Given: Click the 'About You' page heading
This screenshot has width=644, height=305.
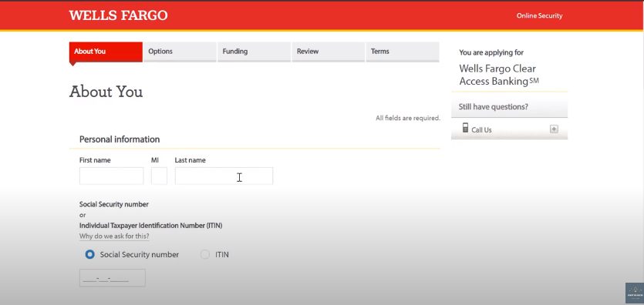Looking at the screenshot, I should click(x=106, y=92).
